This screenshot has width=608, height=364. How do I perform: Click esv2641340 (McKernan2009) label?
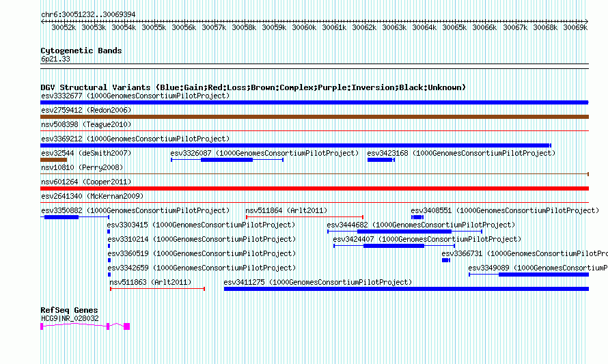click(92, 196)
